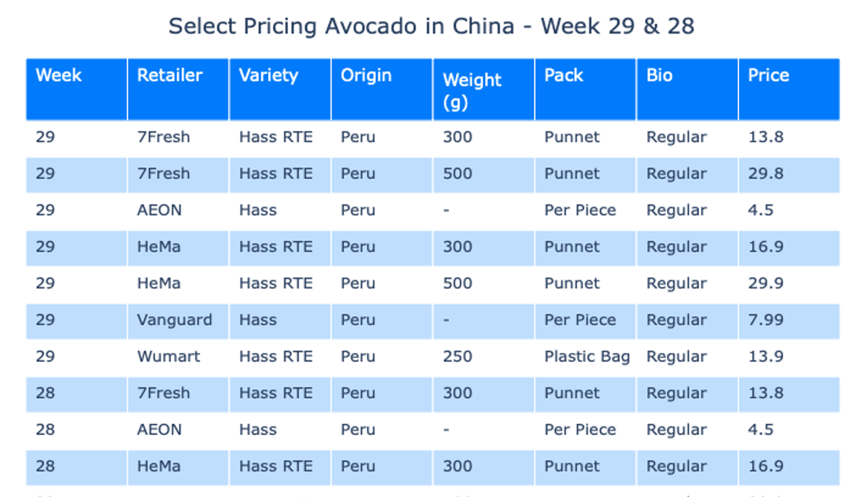Click the Bio column header
The height and width of the screenshot is (502, 868).
coord(688,90)
